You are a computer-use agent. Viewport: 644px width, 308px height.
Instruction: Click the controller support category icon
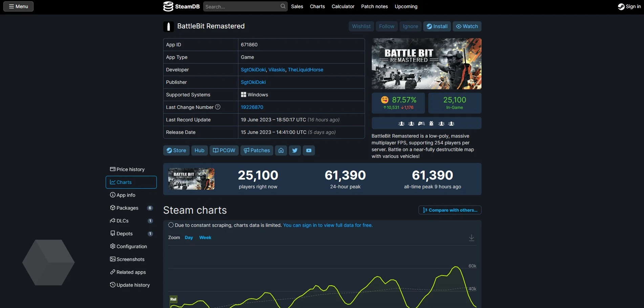point(421,123)
